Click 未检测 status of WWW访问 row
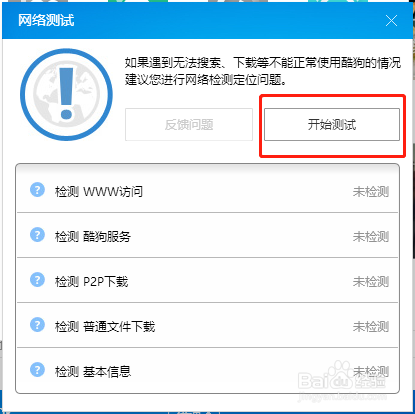 tap(371, 191)
